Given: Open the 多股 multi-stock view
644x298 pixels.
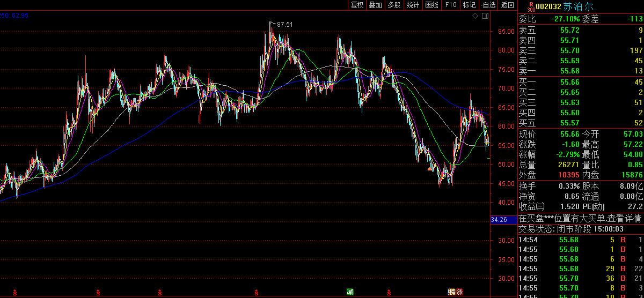Looking at the screenshot, I should (x=394, y=5).
